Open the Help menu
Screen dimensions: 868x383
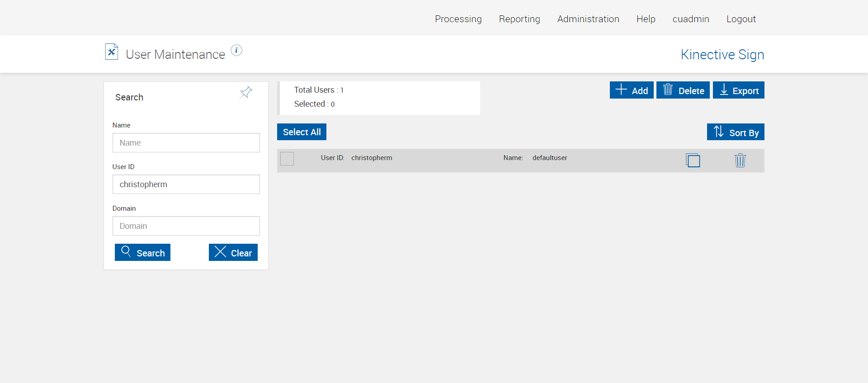[646, 19]
